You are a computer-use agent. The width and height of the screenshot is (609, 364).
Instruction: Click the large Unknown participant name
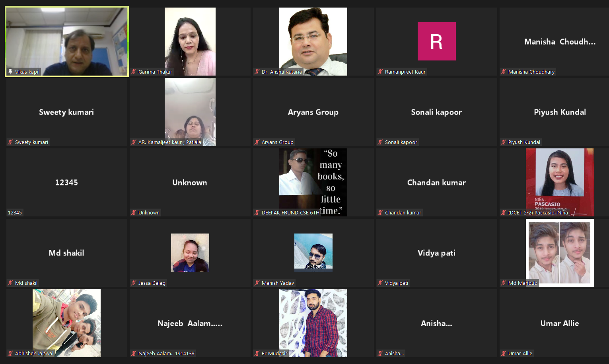click(x=190, y=183)
